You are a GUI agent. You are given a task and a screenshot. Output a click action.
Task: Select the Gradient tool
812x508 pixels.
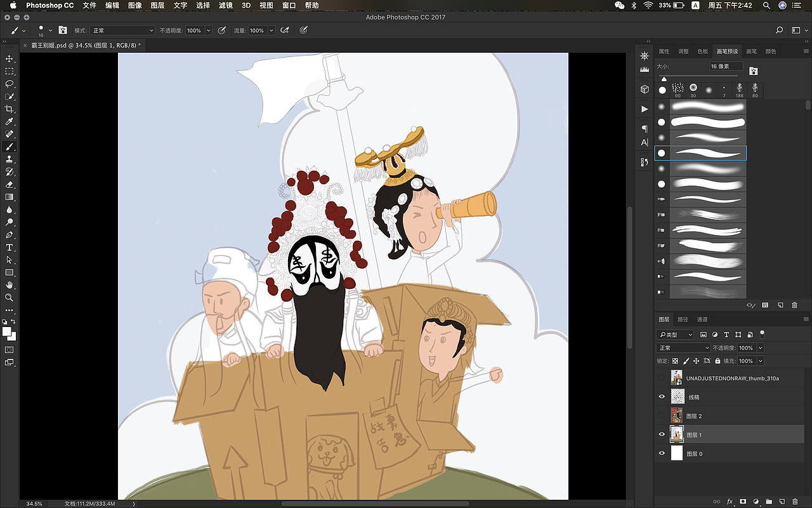click(x=10, y=197)
